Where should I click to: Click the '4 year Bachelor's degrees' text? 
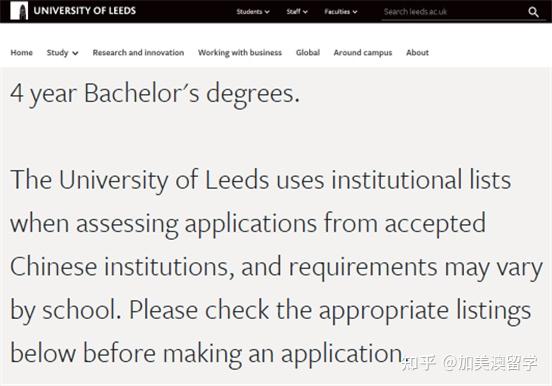pos(155,94)
